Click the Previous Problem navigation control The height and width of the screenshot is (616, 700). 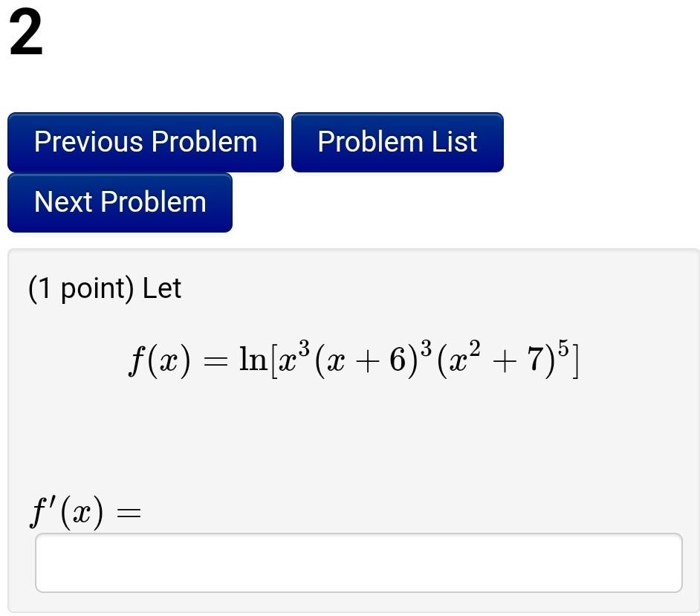(145, 141)
